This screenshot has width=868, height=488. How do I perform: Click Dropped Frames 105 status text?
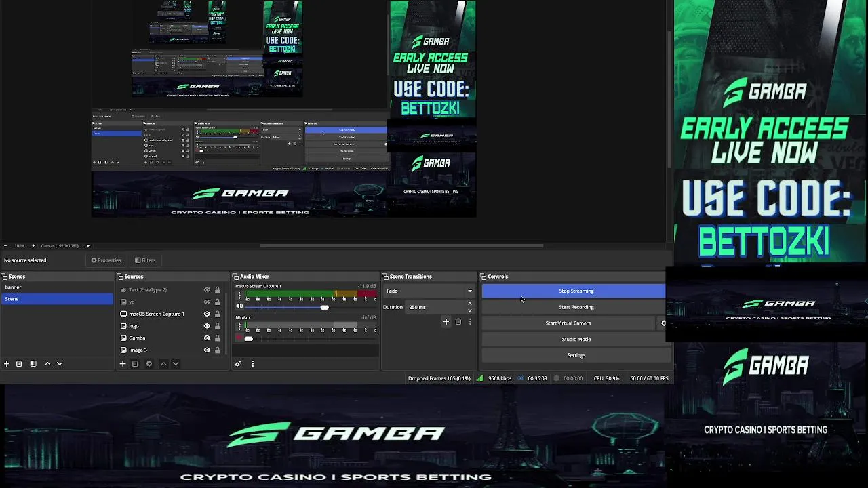439,378
